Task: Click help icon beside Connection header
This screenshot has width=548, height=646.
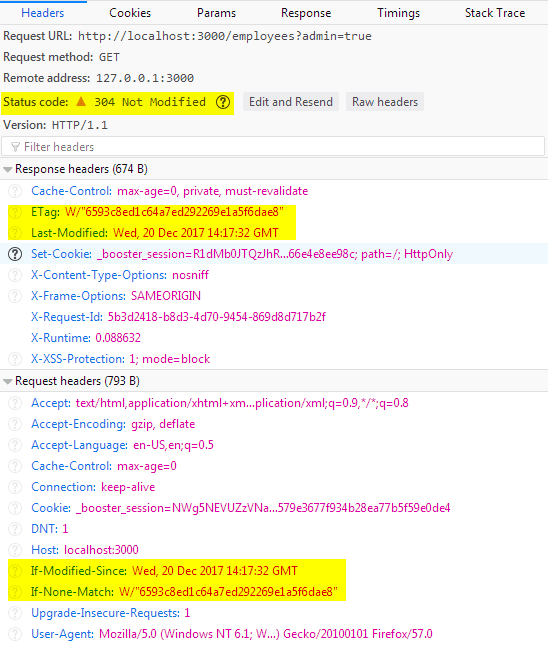Action: click(15, 487)
